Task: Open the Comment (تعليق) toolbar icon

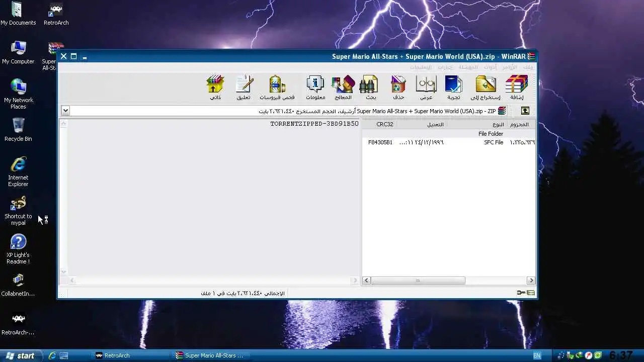Action: click(x=244, y=88)
